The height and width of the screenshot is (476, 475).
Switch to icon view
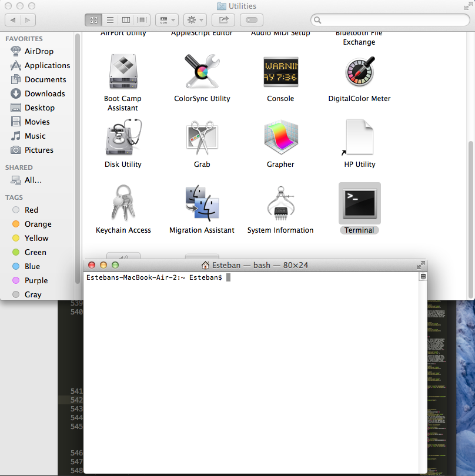[x=93, y=20]
